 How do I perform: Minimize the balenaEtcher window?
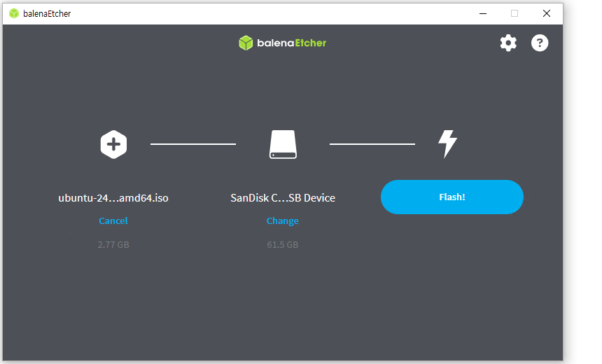(x=483, y=13)
